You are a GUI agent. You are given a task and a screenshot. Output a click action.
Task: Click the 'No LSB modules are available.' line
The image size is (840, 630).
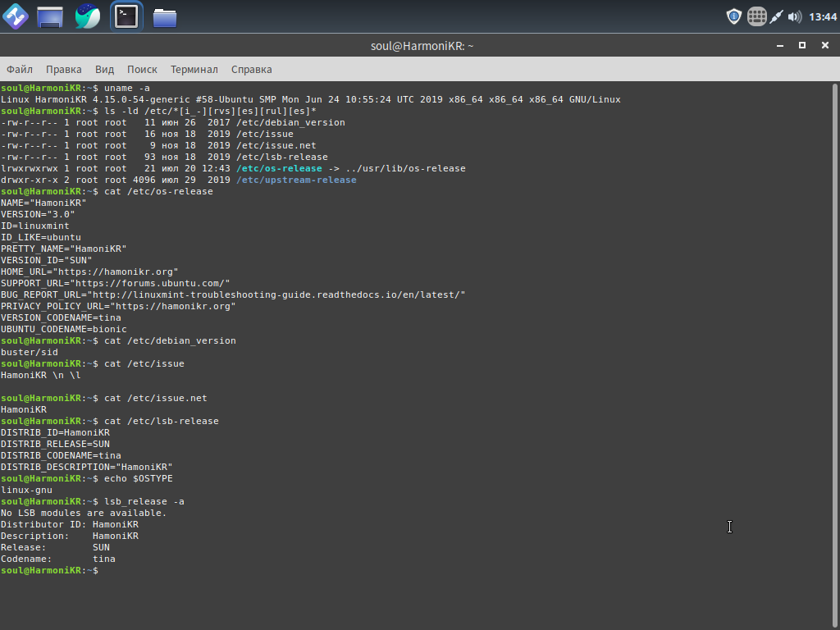[84, 514]
